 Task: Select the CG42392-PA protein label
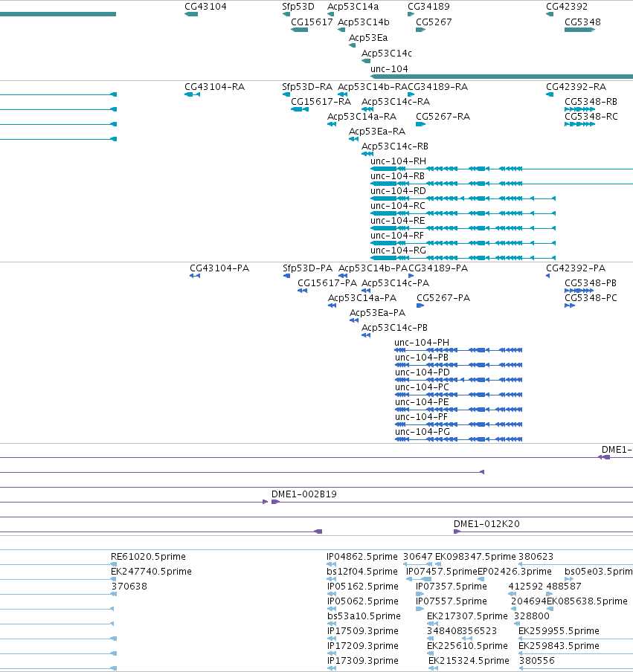point(576,268)
